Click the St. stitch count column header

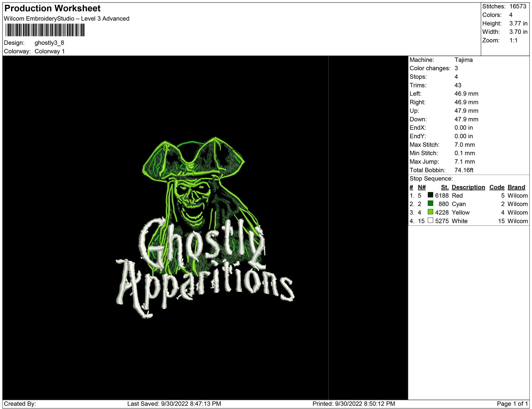(444, 187)
